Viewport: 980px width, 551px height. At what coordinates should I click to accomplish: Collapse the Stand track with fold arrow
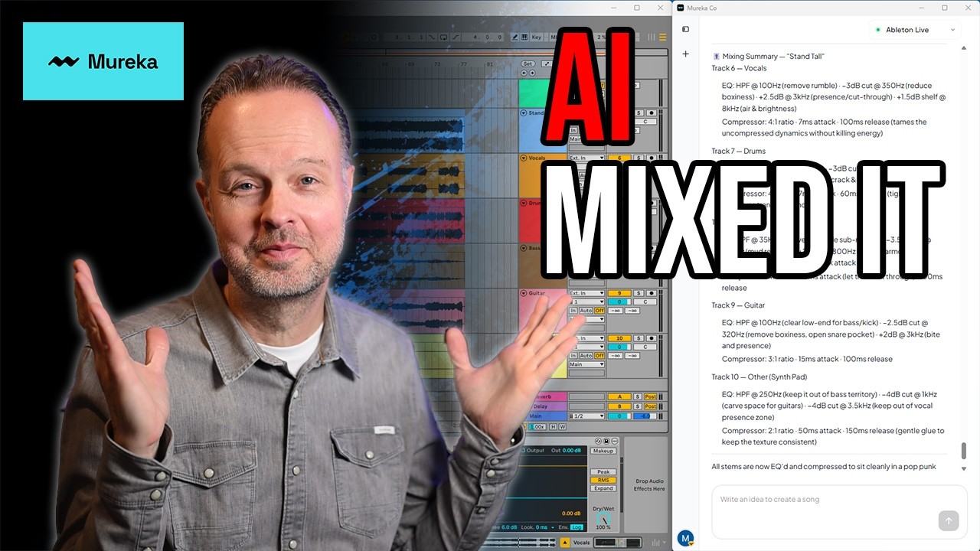coord(524,113)
